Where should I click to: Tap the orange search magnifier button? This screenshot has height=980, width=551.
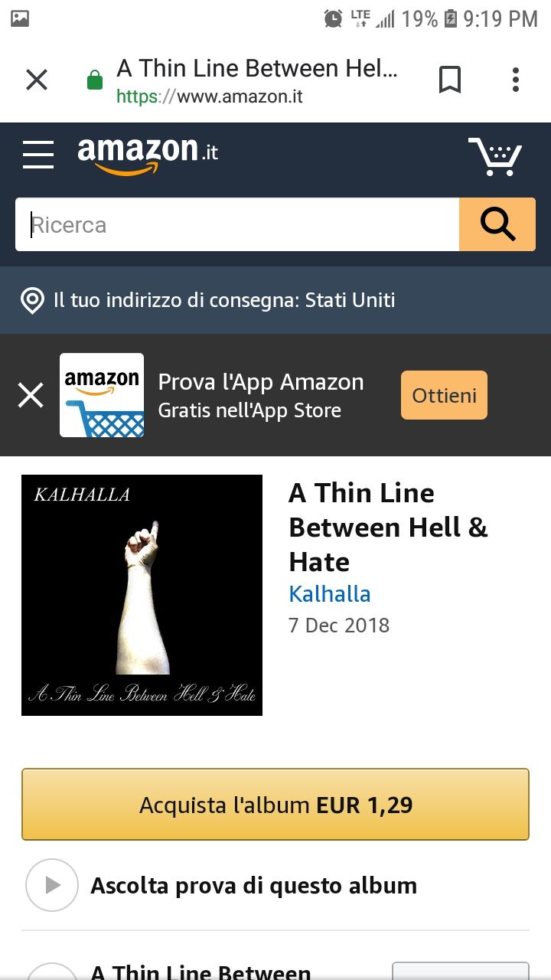(x=497, y=224)
